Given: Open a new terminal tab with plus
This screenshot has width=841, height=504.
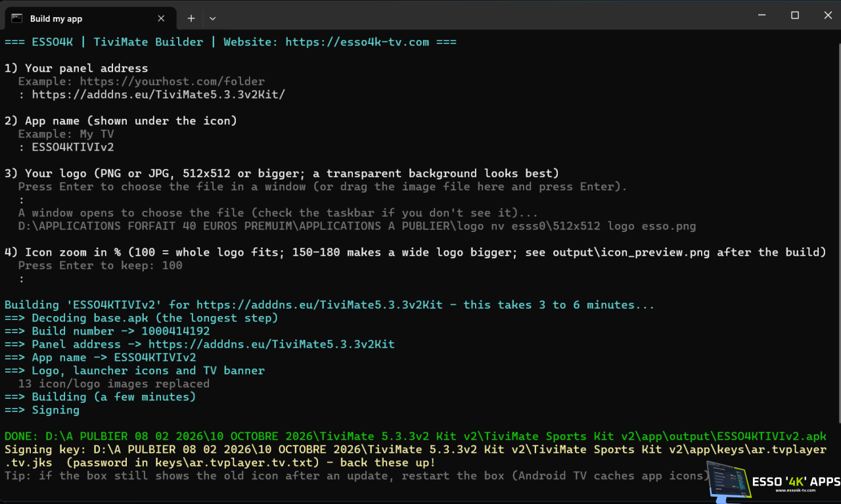Looking at the screenshot, I should (x=191, y=18).
